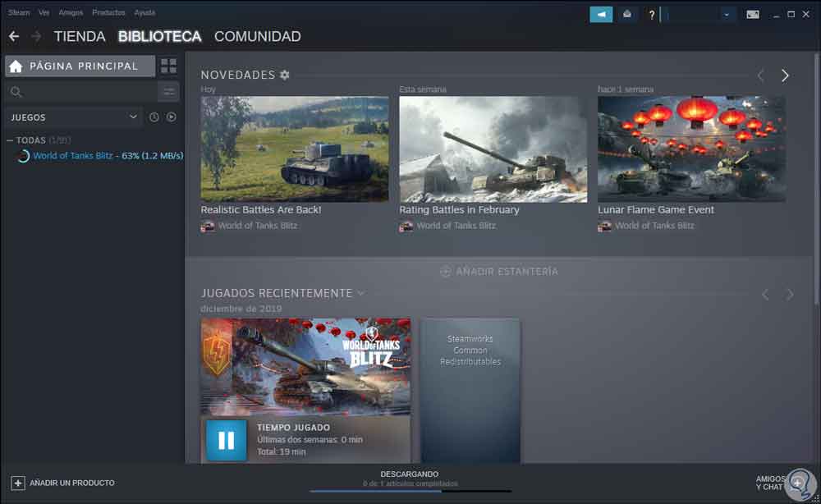This screenshot has width=821, height=504.
Task: Click the Total: 19 min playtime text
Action: tap(281, 451)
